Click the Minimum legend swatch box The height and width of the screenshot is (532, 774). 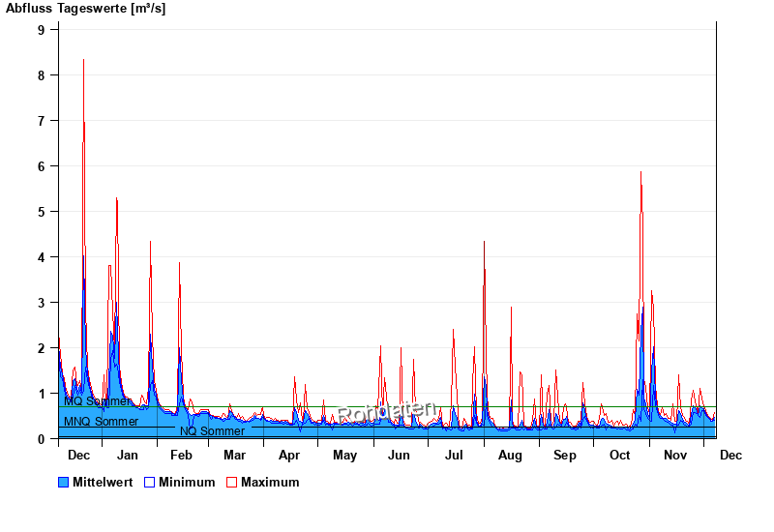pos(150,482)
